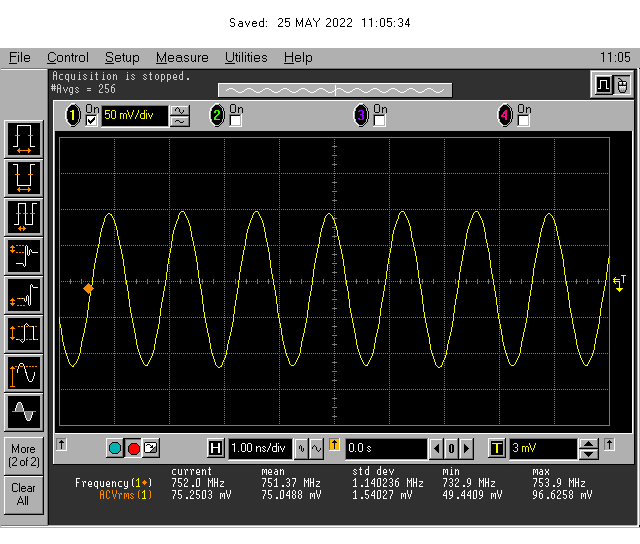640x544 pixels.
Task: Click the horizontal delay 0.0 s field
Action: tap(386, 448)
